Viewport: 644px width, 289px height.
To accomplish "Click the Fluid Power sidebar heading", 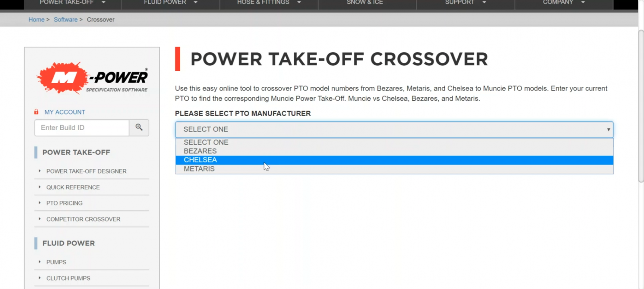I will click(68, 243).
